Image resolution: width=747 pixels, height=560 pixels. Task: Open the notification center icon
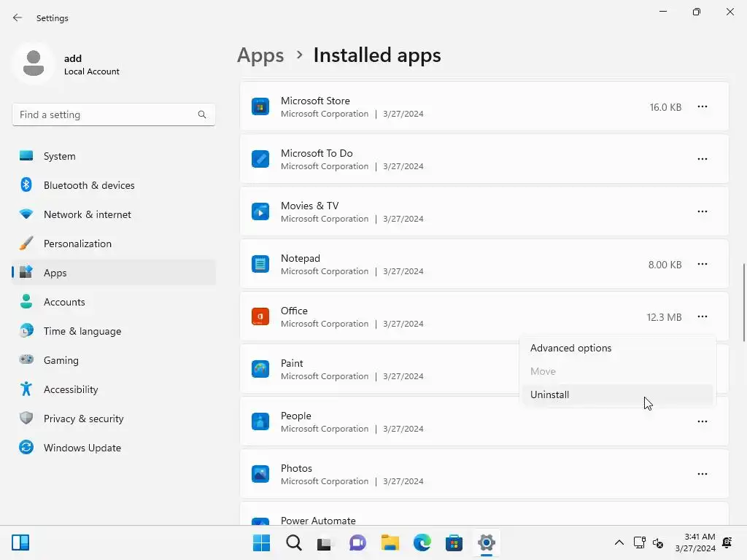coord(727,542)
